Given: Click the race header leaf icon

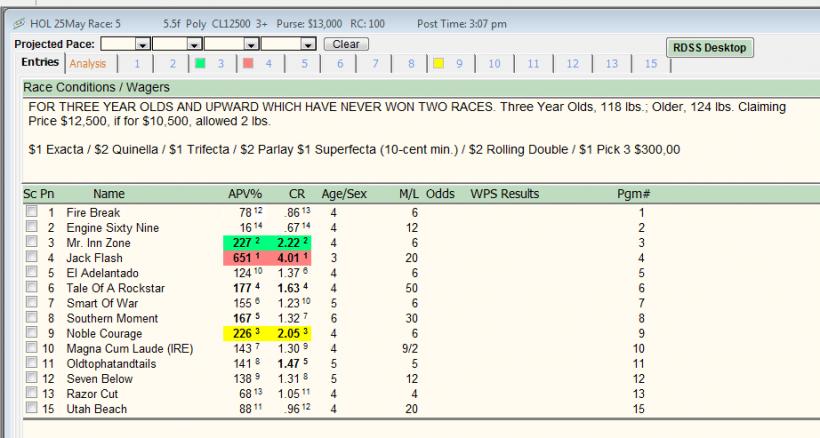Looking at the screenshot, I should [x=19, y=24].
